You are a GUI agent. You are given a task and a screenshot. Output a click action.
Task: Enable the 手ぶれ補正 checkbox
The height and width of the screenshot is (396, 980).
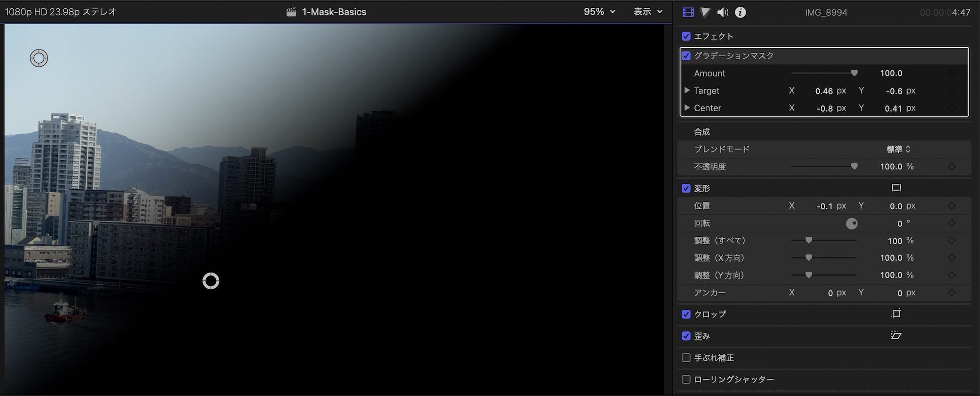tap(686, 358)
